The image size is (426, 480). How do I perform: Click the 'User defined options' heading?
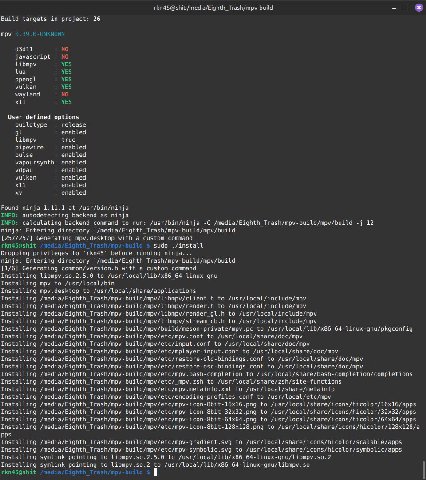point(43,117)
